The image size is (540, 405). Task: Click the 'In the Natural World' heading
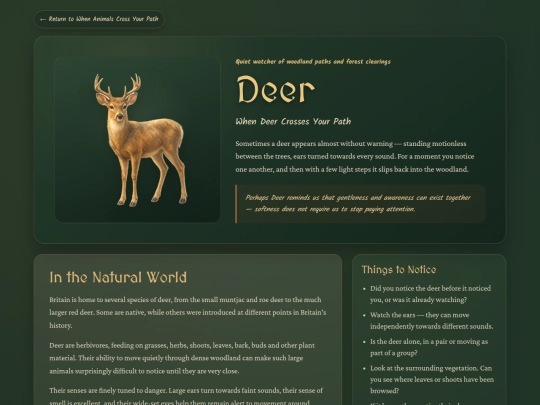(x=118, y=277)
